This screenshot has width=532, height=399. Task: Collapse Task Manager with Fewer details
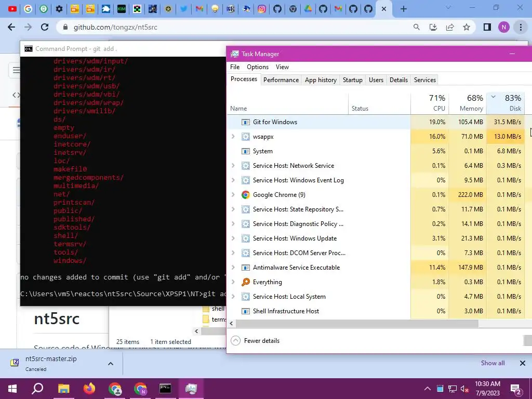(255, 341)
